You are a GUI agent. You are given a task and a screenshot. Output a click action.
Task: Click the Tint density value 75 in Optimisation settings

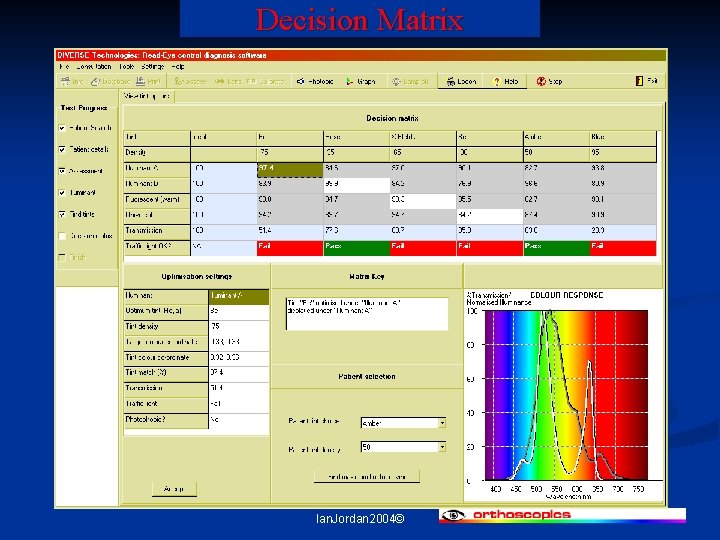239,327
